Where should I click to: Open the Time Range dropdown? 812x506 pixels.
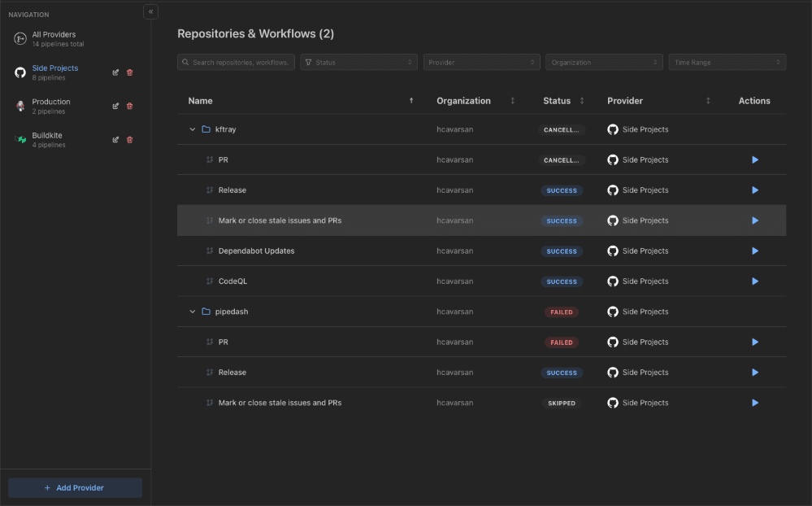[x=727, y=62]
